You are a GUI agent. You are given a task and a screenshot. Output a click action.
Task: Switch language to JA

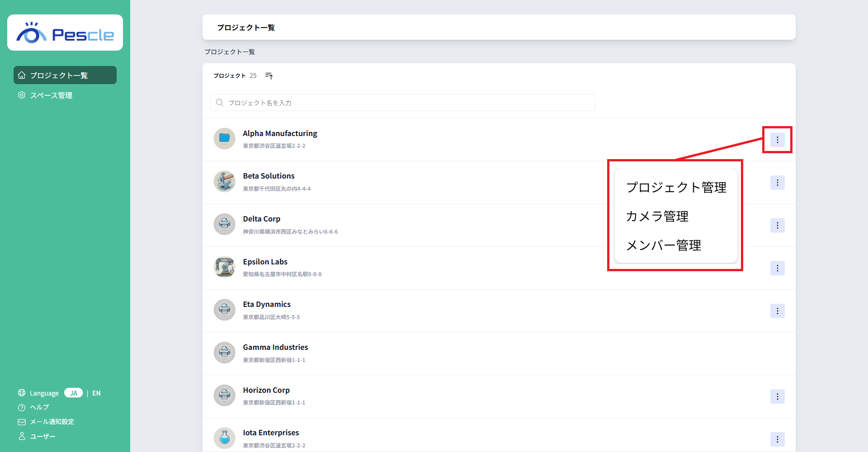[x=73, y=393]
